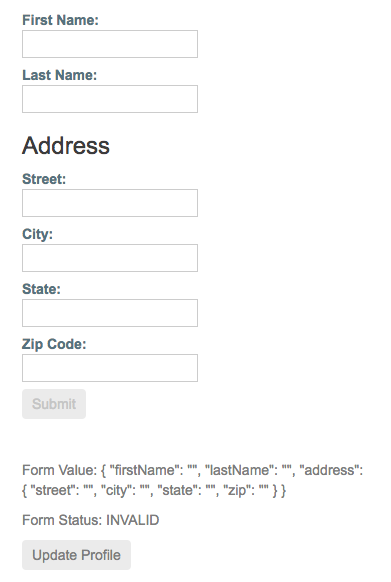
Task: Click into the City text box
Action: click(110, 258)
